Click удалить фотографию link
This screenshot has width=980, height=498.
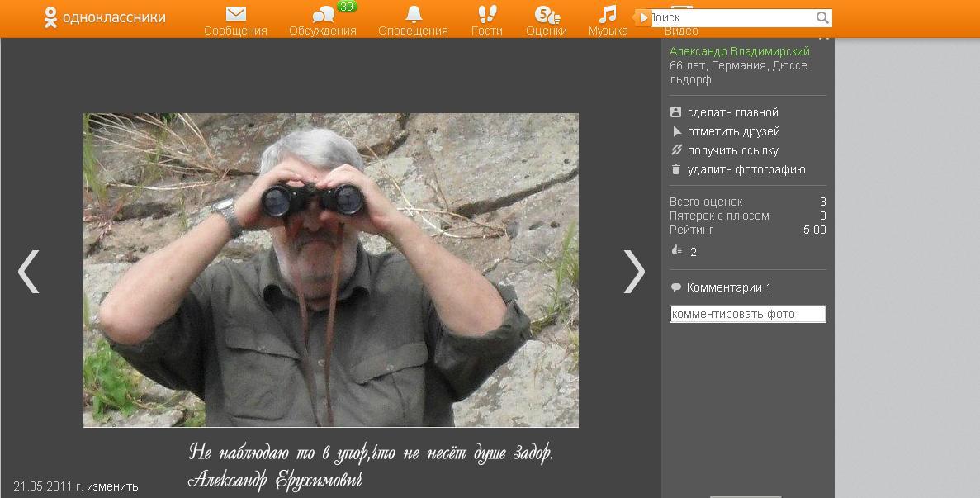coord(746,169)
